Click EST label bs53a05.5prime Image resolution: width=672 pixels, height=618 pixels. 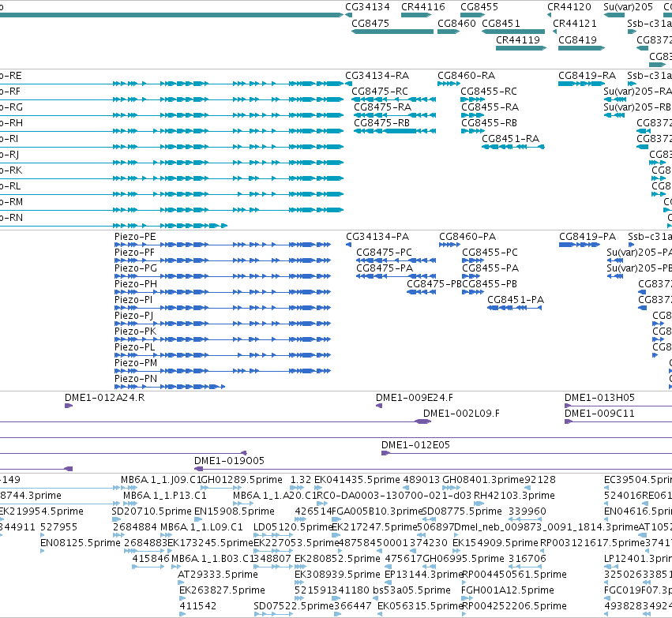click(x=411, y=590)
